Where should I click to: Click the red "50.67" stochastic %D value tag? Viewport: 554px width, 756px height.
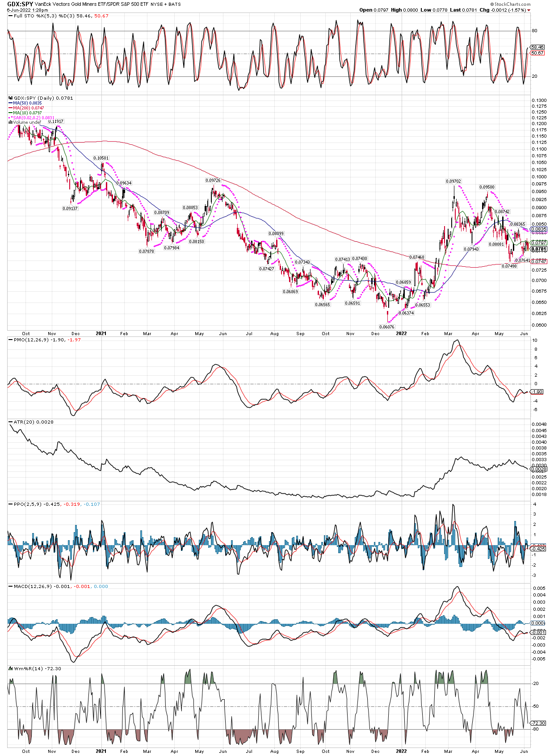pyautogui.click(x=537, y=53)
